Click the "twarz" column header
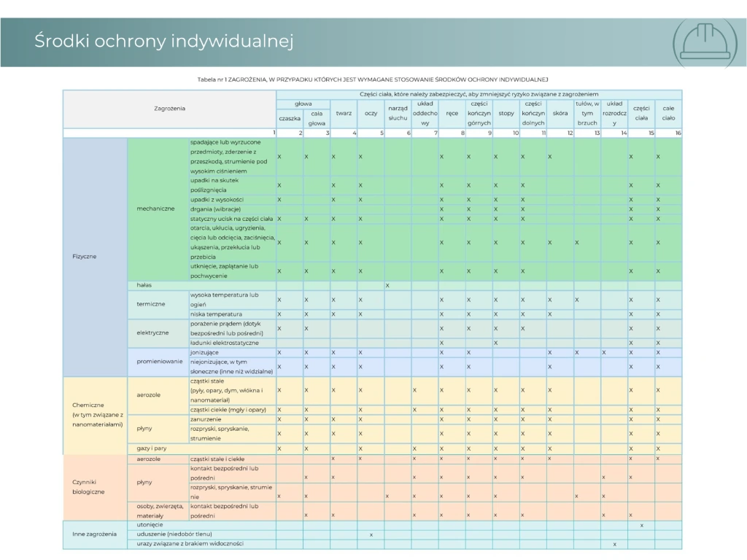 (344, 113)
